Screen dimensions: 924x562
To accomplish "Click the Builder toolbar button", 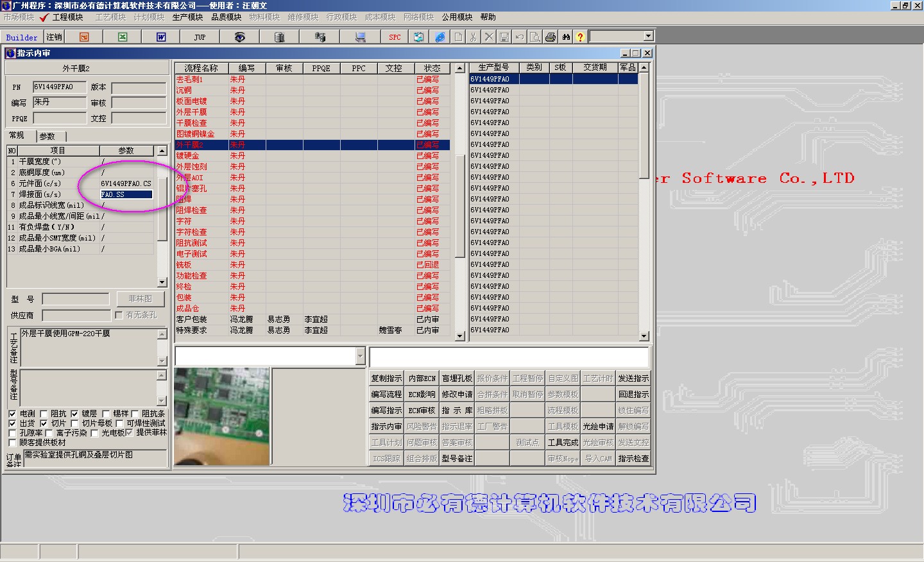I will click(22, 37).
